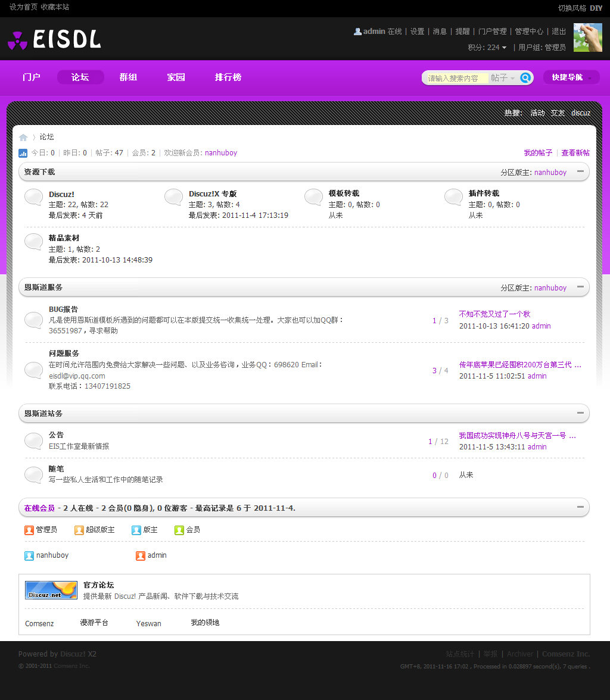
Task: Select the 论坛 nav tab
Action: pyautogui.click(x=80, y=77)
